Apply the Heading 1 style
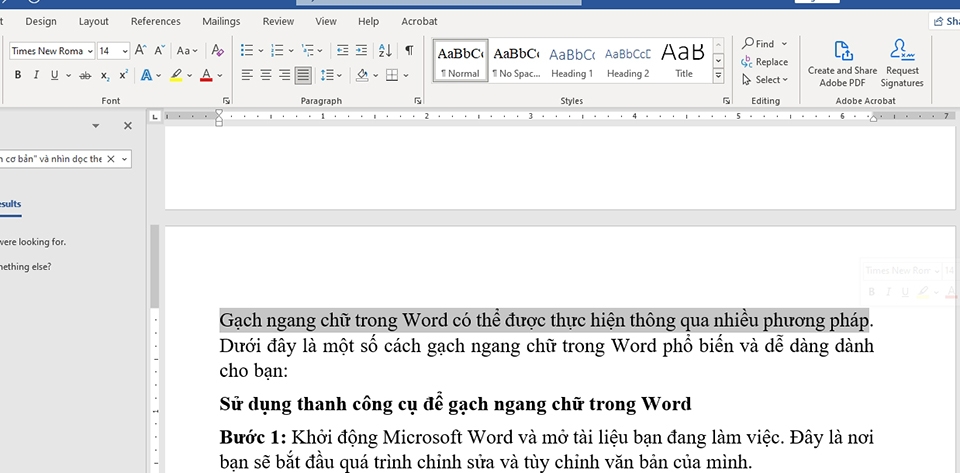 (572, 61)
